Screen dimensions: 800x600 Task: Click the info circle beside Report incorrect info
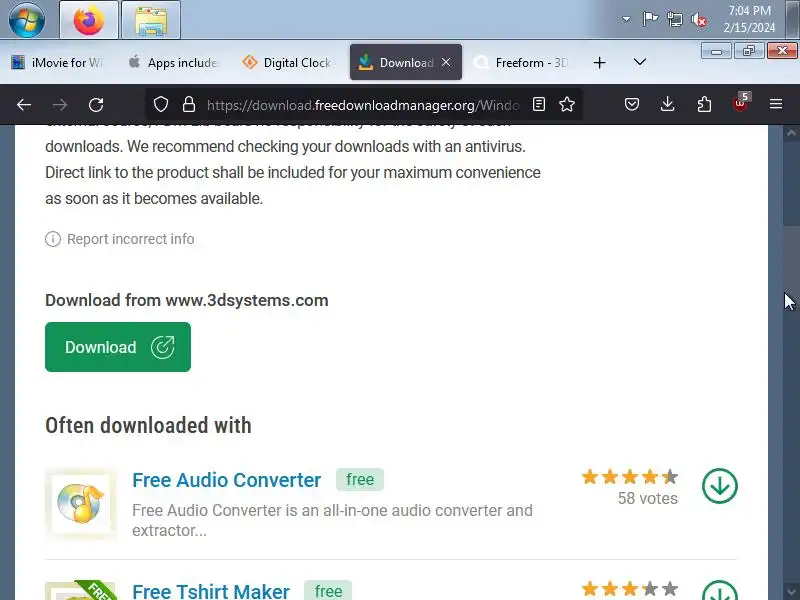pos(53,239)
